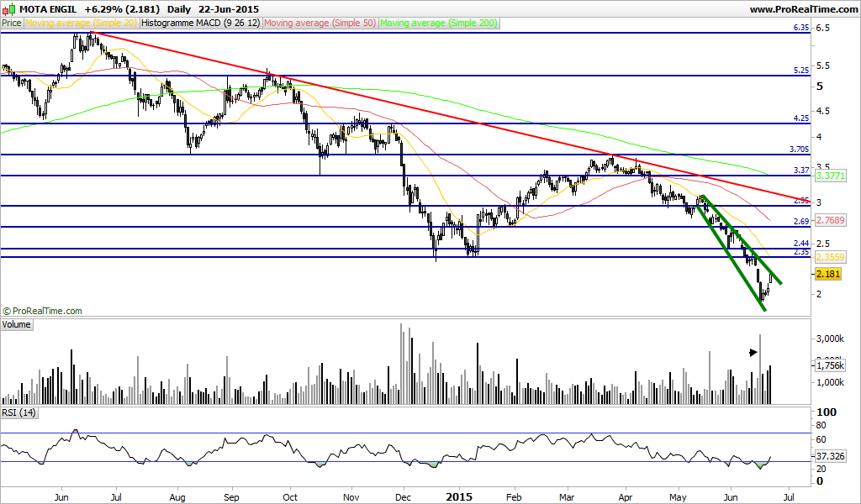This screenshot has height=504, width=861.
Task: Click the 3,000k volume axis label
Action: tap(830, 339)
